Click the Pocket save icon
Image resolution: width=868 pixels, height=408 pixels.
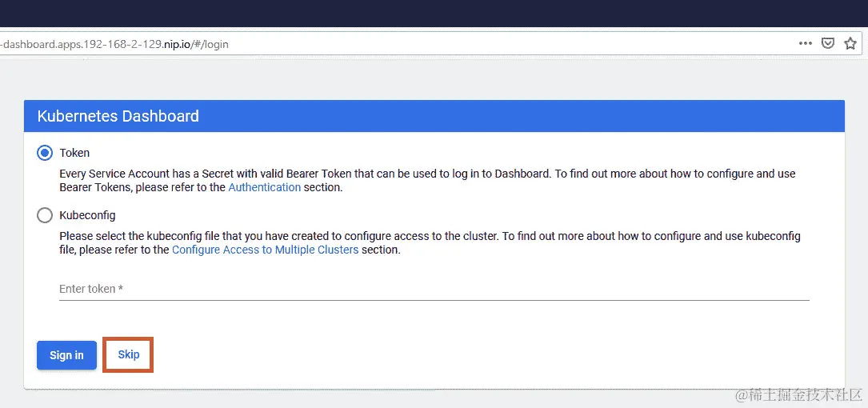827,44
